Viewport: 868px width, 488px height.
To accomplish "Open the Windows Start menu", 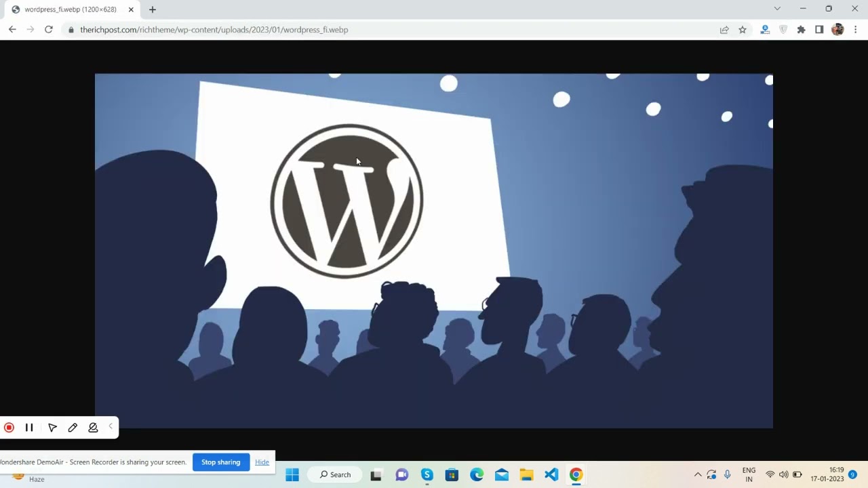I will [x=292, y=474].
